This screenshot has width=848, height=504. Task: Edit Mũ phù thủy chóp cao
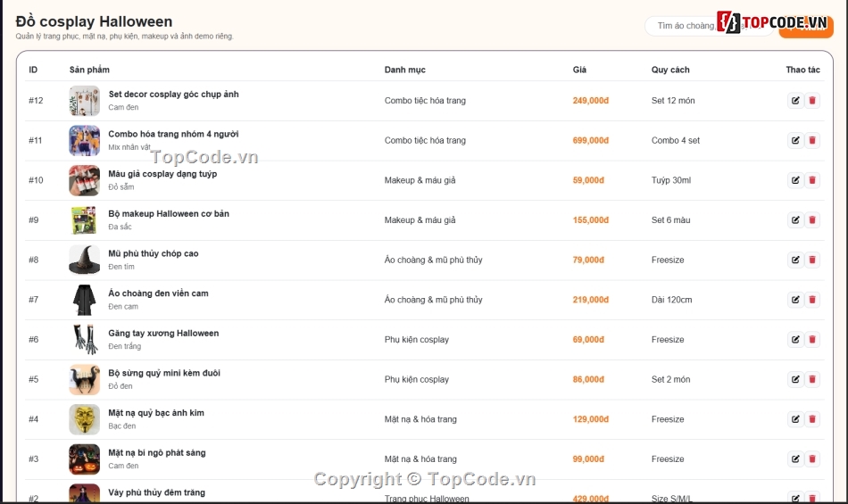[795, 260]
